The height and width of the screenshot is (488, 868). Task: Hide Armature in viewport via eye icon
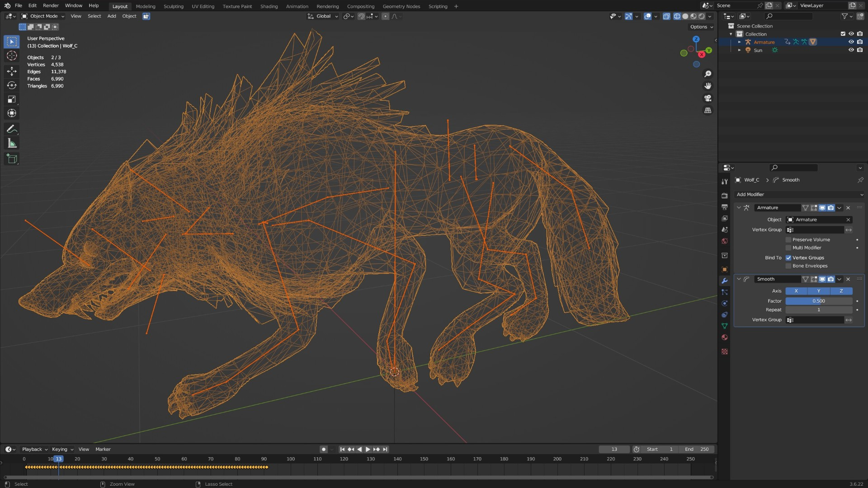851,42
